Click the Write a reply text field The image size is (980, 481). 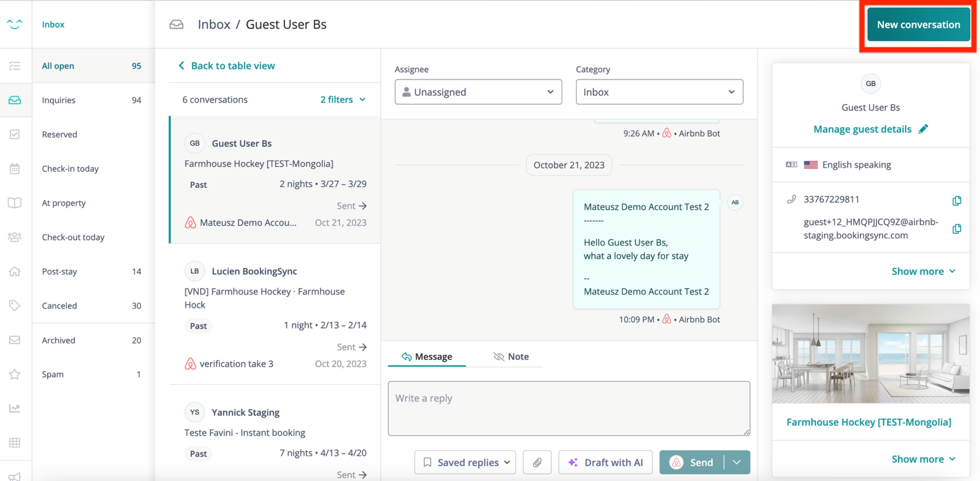tap(568, 408)
